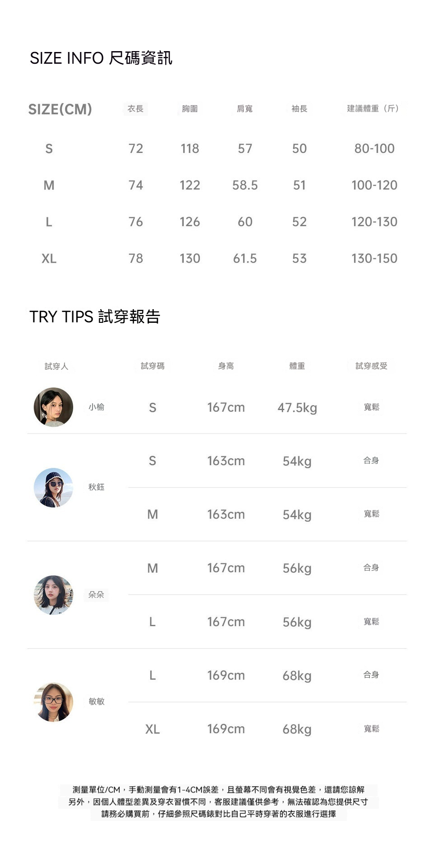Select the 試穿人 header label

(56, 366)
